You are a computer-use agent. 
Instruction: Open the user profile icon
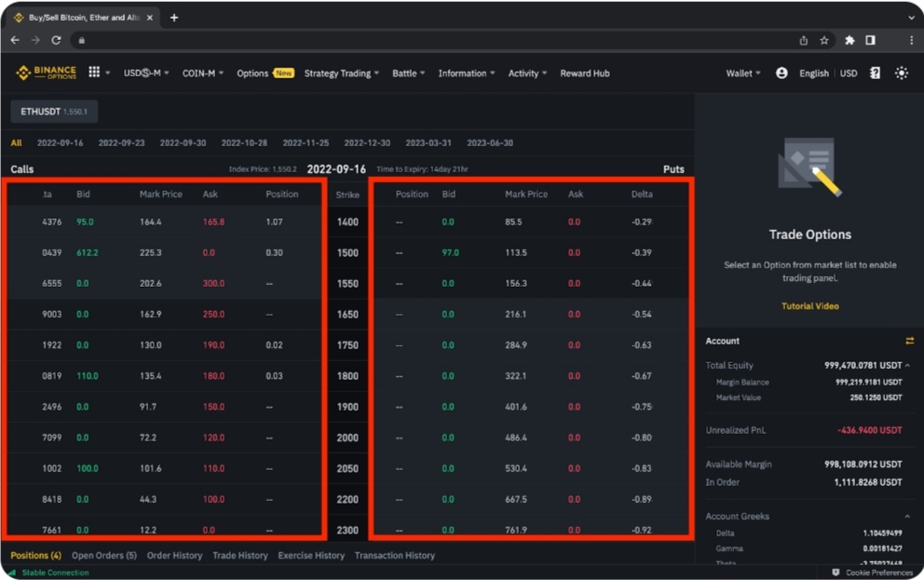click(781, 73)
